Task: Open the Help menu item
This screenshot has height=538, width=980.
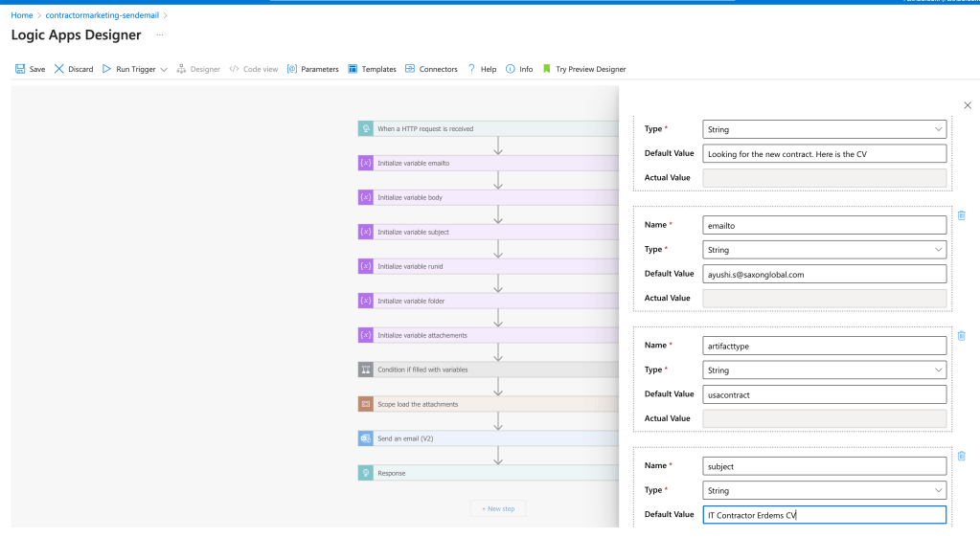Action: pyautogui.click(x=482, y=69)
